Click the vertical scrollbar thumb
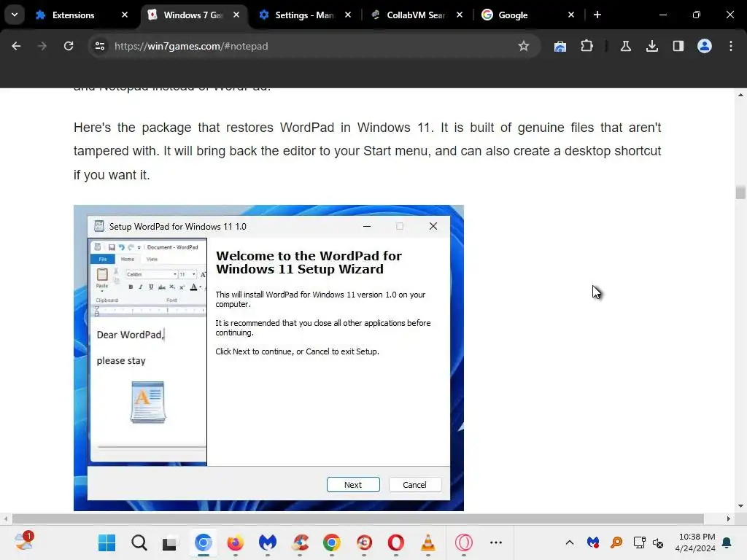The width and height of the screenshot is (747, 560). [740, 192]
